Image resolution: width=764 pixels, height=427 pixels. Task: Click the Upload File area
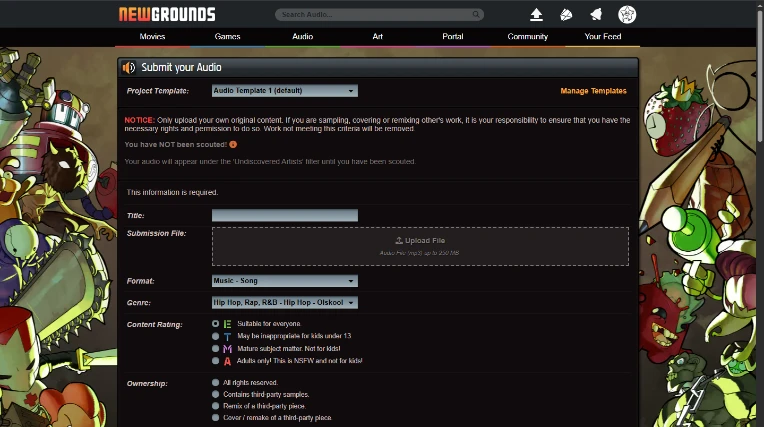click(420, 246)
